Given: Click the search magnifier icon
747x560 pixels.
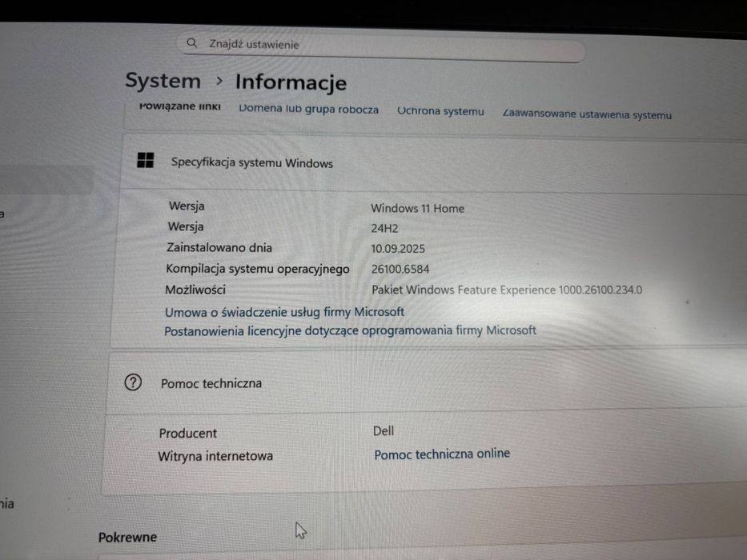Looking at the screenshot, I should (191, 43).
